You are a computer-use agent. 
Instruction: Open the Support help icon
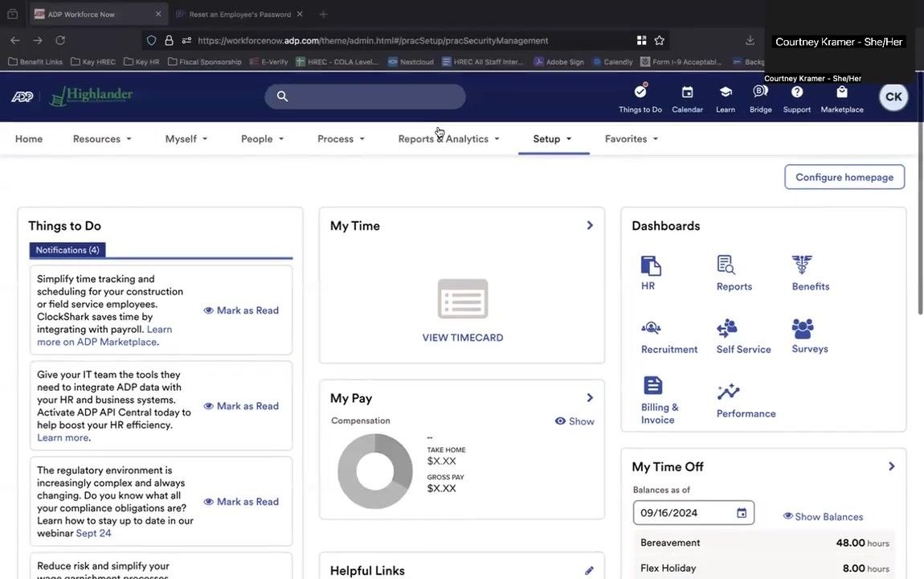797,98
